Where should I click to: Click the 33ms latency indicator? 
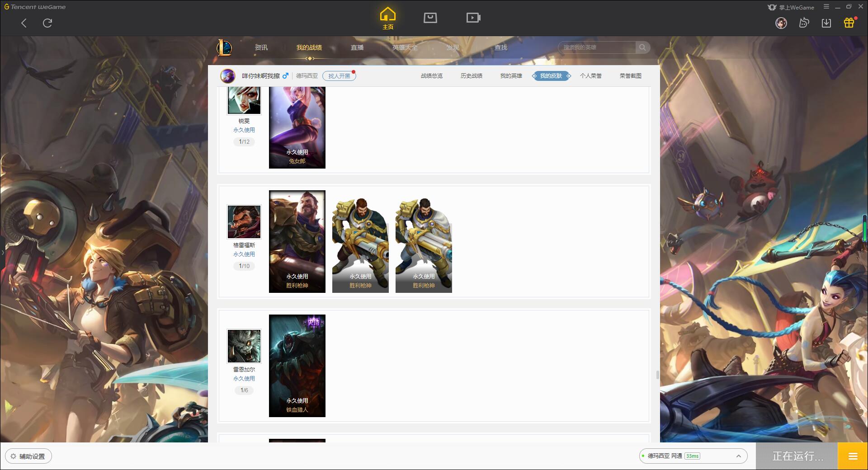pos(692,456)
